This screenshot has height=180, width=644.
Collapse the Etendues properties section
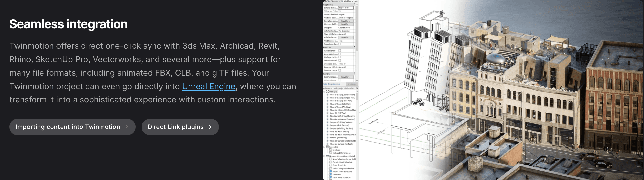coord(355,47)
